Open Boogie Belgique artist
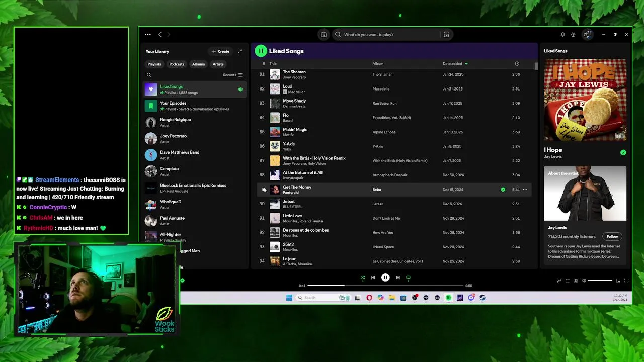 194,122
